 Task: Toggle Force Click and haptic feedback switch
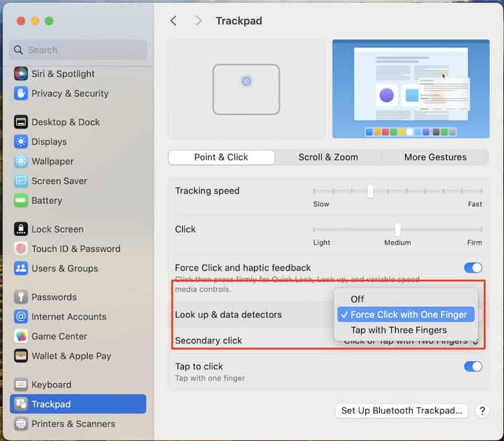(x=472, y=268)
